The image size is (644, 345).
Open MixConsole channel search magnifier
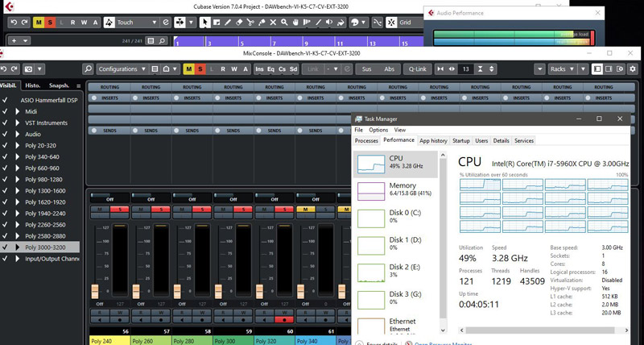click(x=88, y=69)
